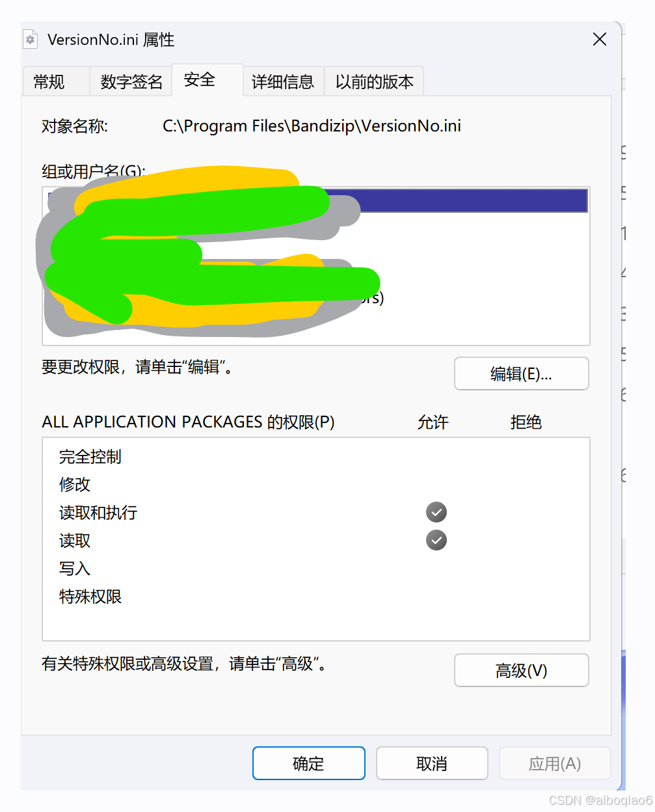Image resolution: width=655 pixels, height=812 pixels.
Task: Switch to the 常规 tab
Action: click(x=49, y=82)
